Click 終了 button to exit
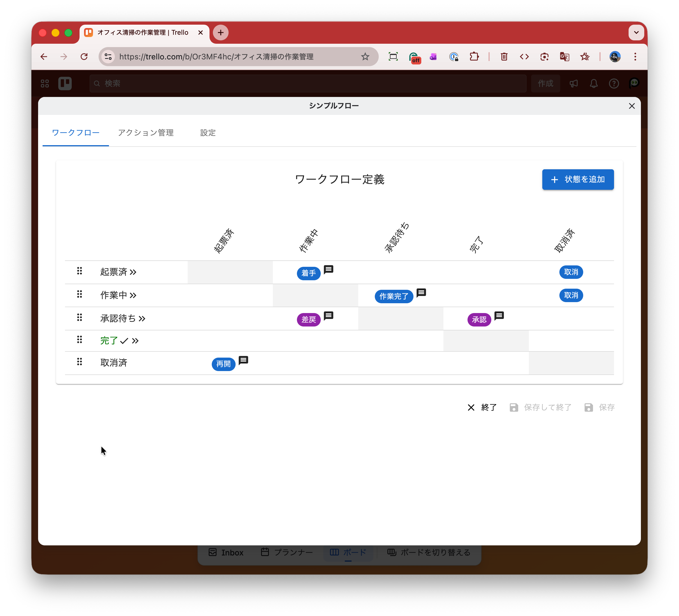Screen dimensions: 679x616 [x=482, y=407]
